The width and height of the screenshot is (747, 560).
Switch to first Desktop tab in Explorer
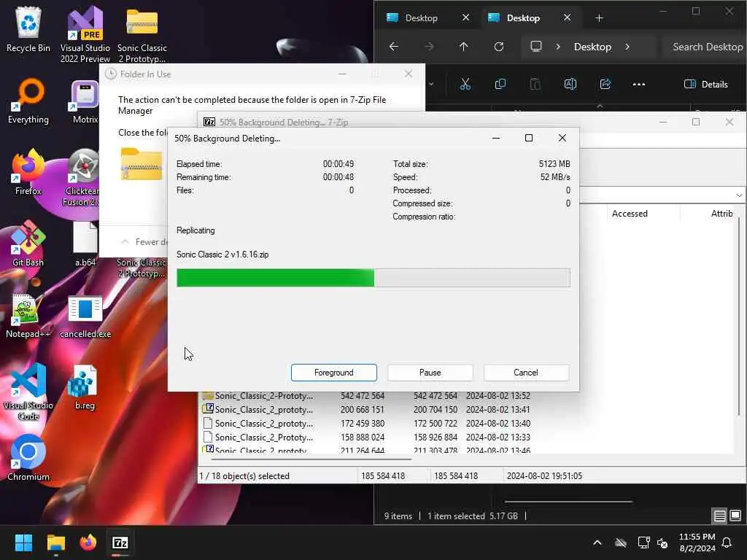pyautogui.click(x=421, y=18)
